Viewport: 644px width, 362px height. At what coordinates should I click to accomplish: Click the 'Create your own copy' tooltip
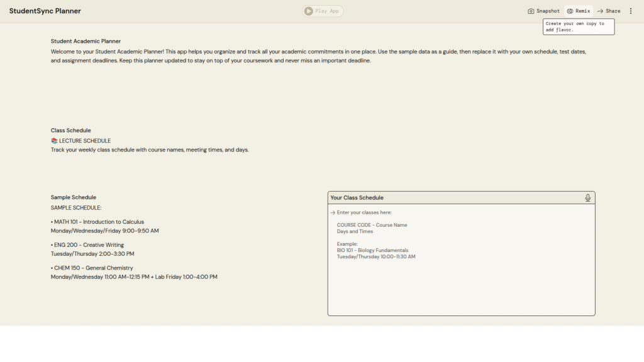tap(579, 26)
